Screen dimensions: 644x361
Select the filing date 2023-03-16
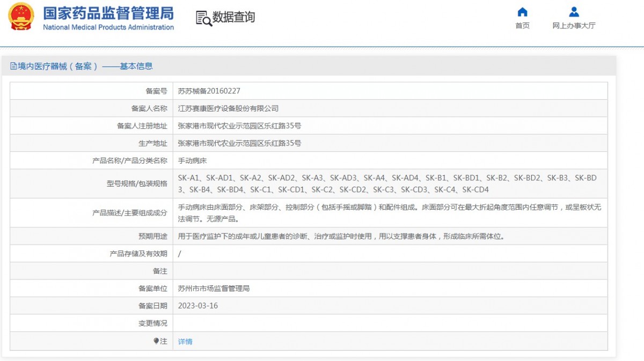tap(198, 306)
